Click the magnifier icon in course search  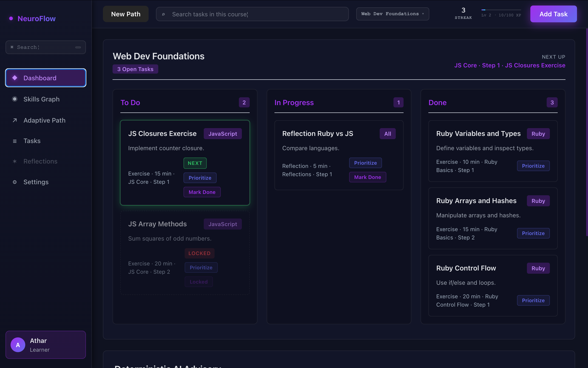pos(164,14)
